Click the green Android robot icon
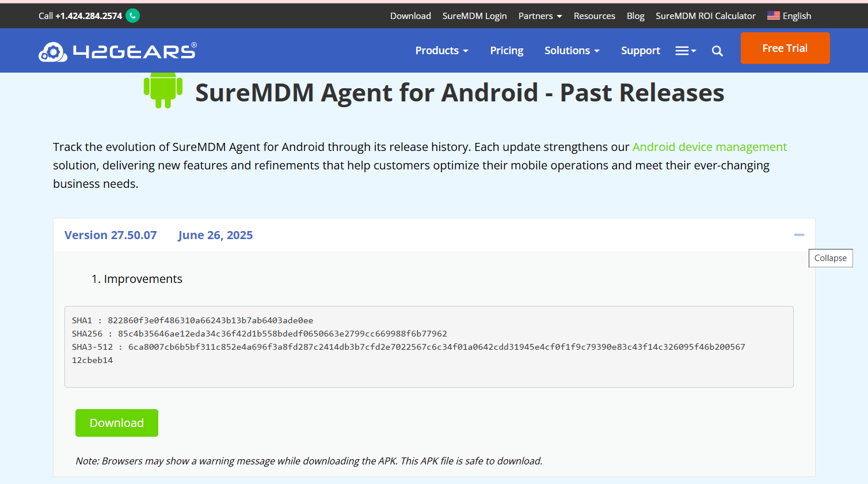 163,90
